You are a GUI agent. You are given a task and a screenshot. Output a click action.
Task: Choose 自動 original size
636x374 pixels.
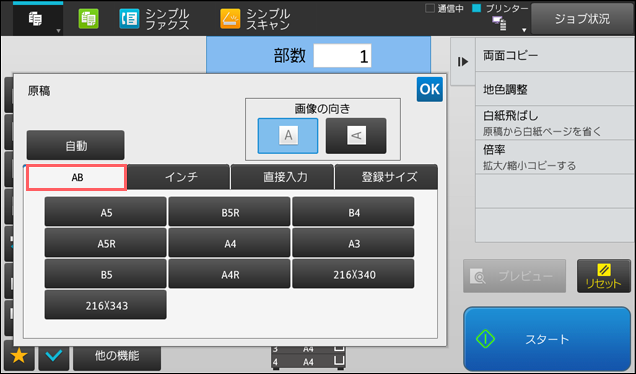pos(75,145)
